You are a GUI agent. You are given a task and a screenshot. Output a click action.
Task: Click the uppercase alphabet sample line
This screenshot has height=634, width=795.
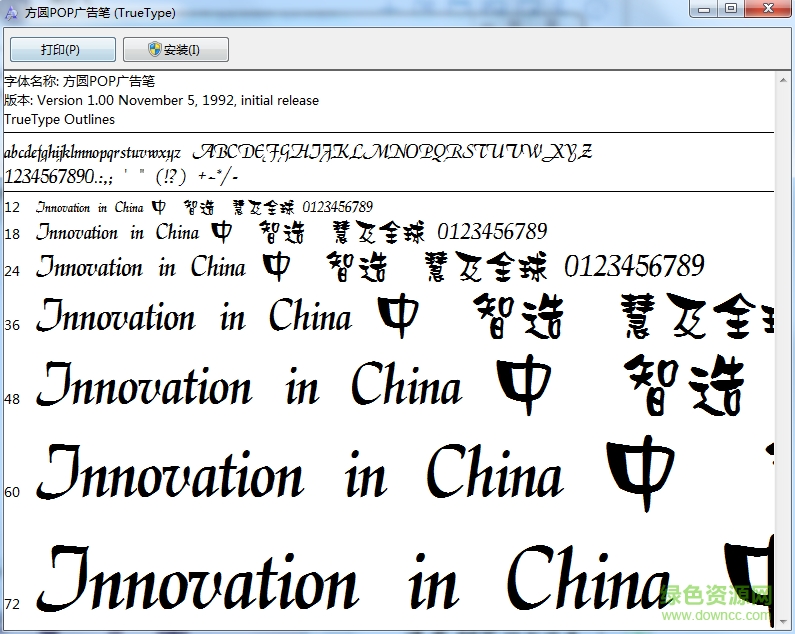click(392, 152)
